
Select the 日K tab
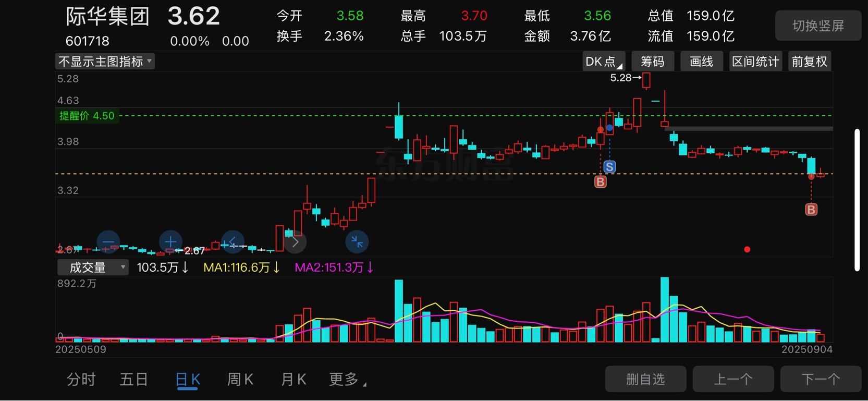[188, 380]
